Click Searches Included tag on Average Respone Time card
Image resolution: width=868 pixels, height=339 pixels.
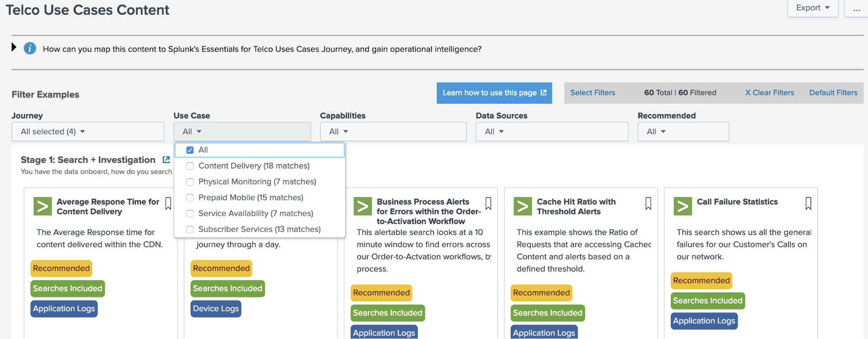(x=68, y=289)
